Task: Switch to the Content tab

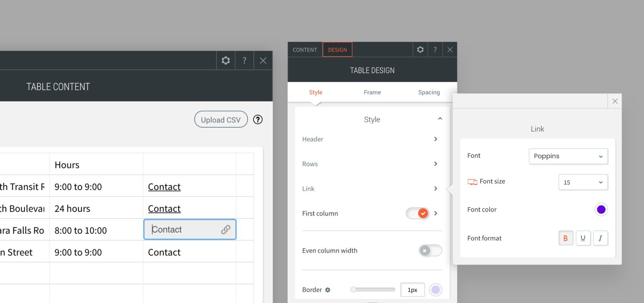Action: pos(305,49)
